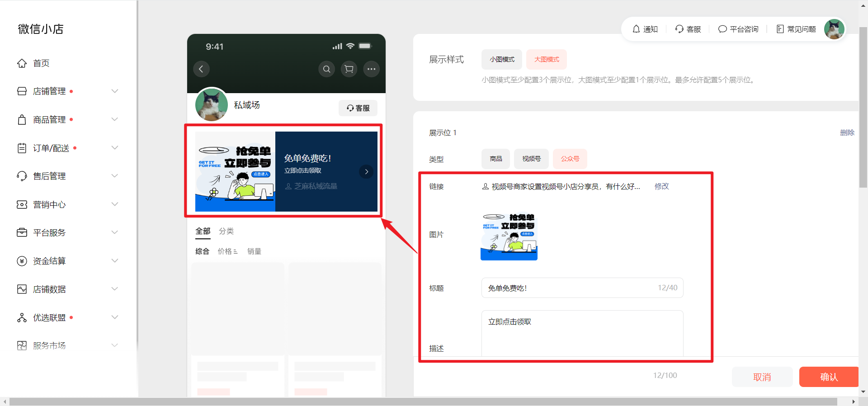The width and height of the screenshot is (868, 406).
Task: Click the 描述 text area
Action: coord(582,334)
